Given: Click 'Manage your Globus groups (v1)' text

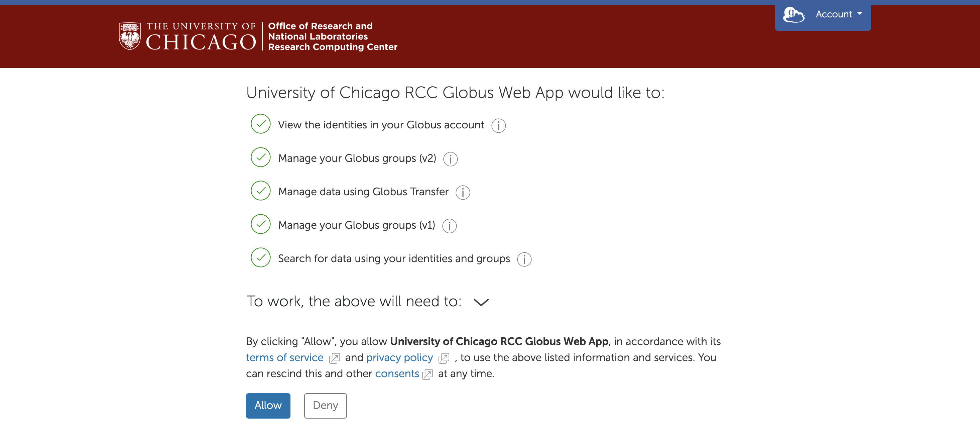Looking at the screenshot, I should point(356,225).
